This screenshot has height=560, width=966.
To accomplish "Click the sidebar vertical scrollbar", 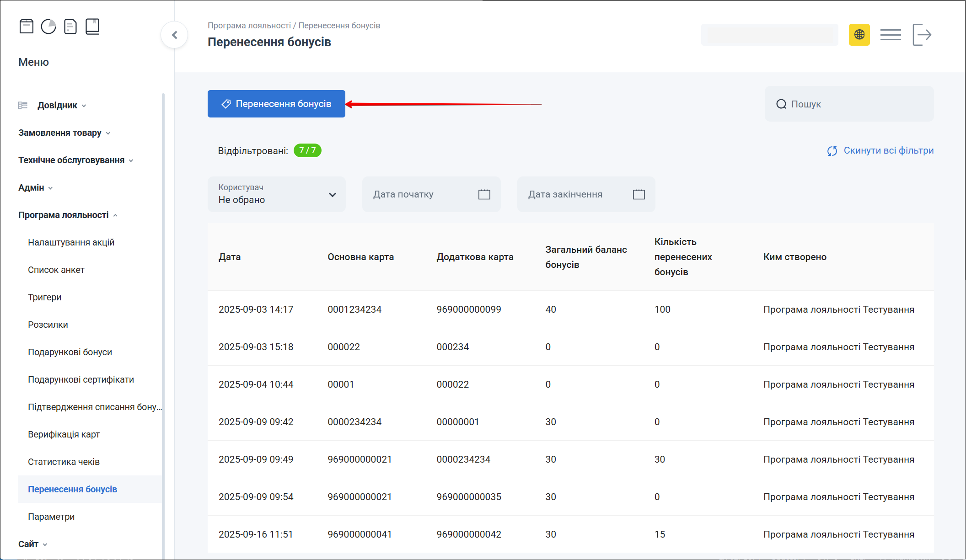I will pos(163,320).
